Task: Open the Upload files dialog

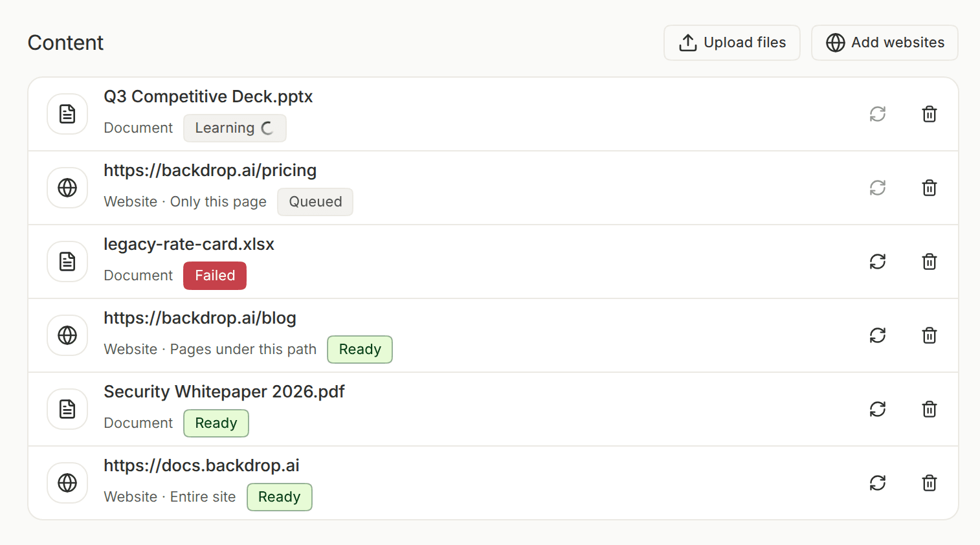Action: click(732, 43)
